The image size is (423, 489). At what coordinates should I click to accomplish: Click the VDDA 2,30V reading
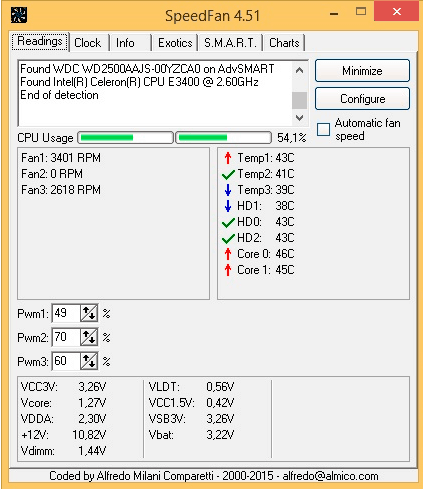click(63, 419)
